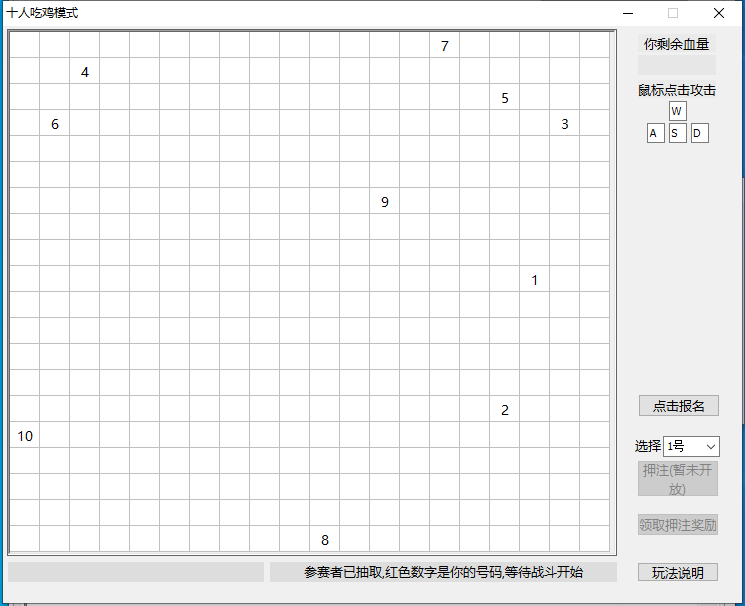
Task: Click player number 2 on the grid
Action: 505,410
